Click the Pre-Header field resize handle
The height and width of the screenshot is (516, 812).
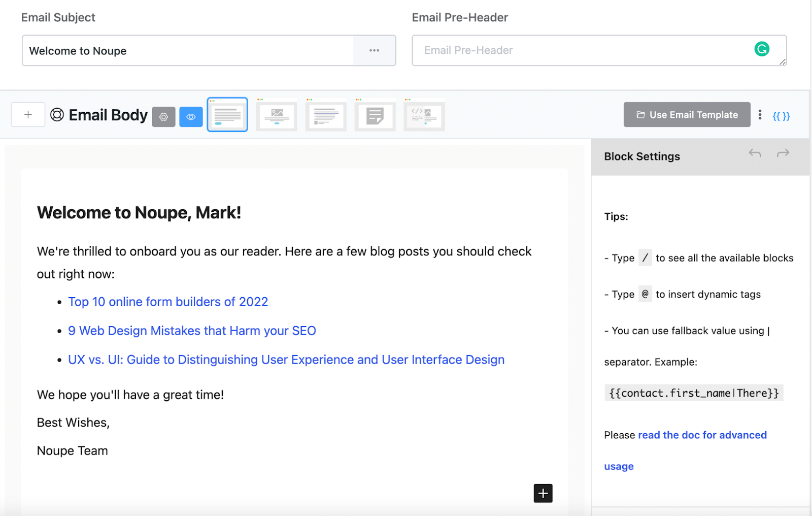pyautogui.click(x=783, y=62)
